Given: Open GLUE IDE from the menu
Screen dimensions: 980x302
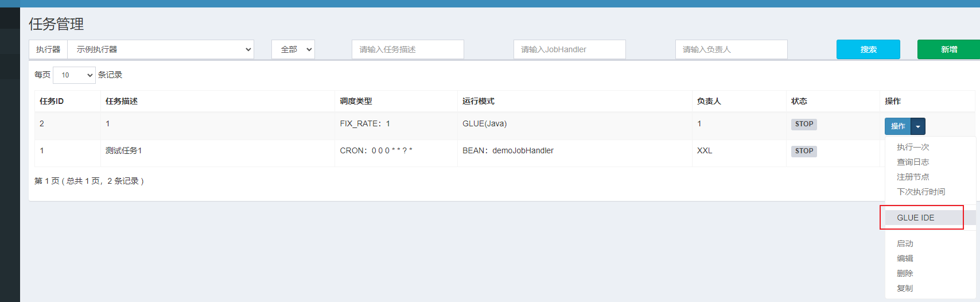Looking at the screenshot, I should click(x=916, y=218).
